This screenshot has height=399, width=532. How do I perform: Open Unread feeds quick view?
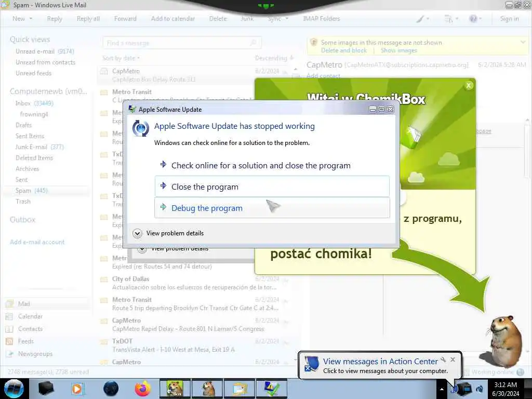tap(33, 73)
